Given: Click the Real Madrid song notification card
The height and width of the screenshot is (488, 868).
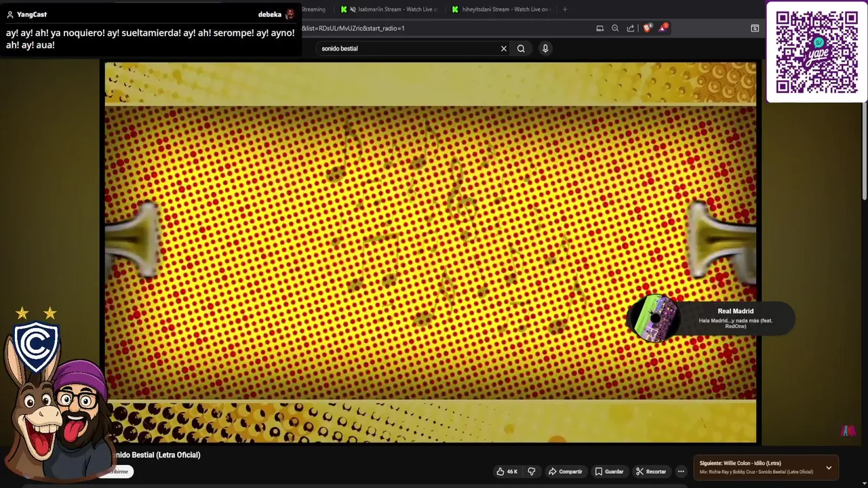Looking at the screenshot, I should click(712, 319).
